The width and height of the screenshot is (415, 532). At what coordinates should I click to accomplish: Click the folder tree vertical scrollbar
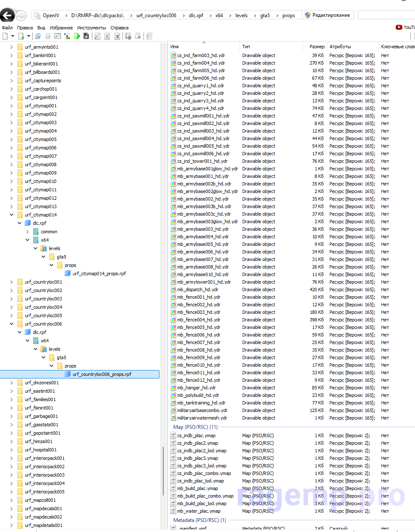(163, 471)
